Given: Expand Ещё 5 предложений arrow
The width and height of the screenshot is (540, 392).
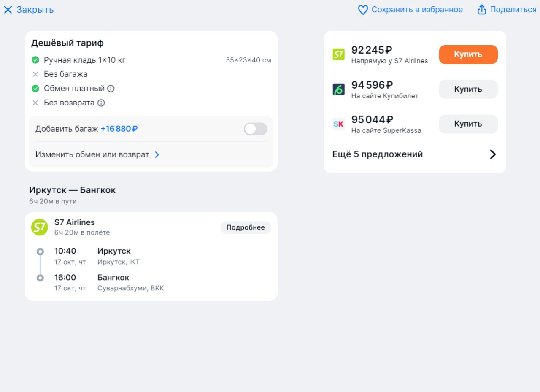Looking at the screenshot, I should (493, 154).
